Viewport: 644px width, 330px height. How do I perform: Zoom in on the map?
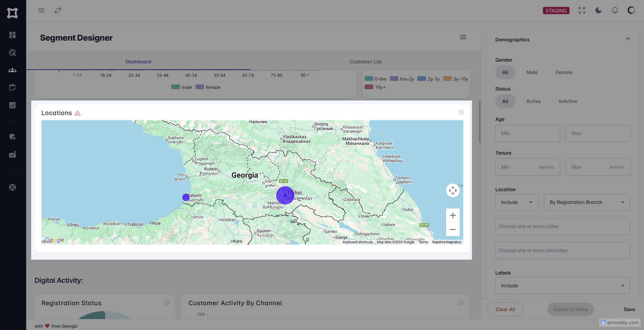[453, 216]
